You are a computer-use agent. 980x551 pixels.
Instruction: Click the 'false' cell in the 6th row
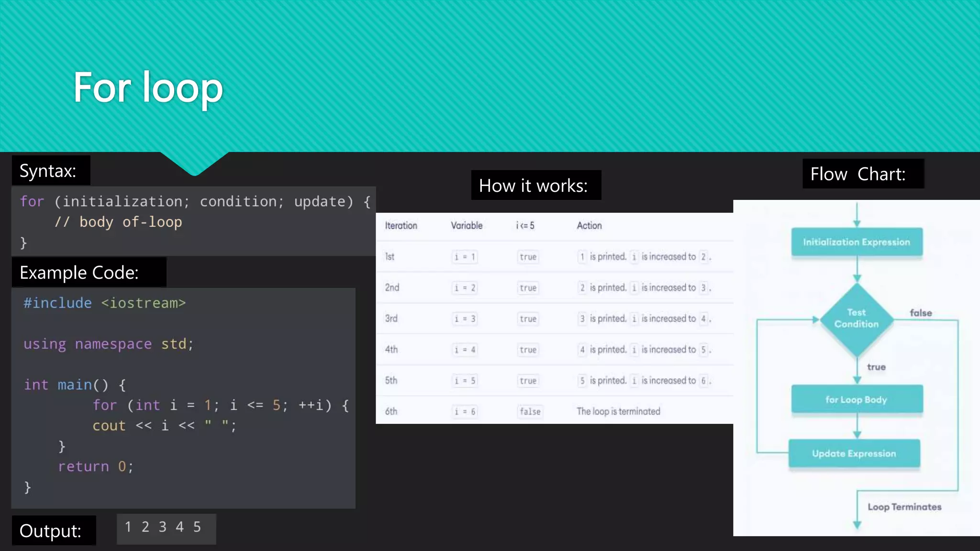pyautogui.click(x=530, y=412)
